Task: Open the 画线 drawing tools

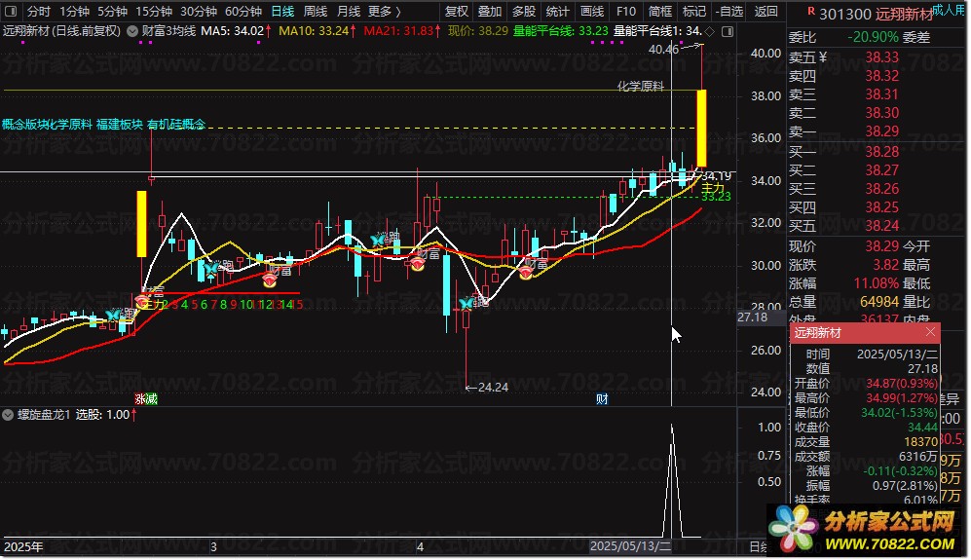Action: (592, 11)
